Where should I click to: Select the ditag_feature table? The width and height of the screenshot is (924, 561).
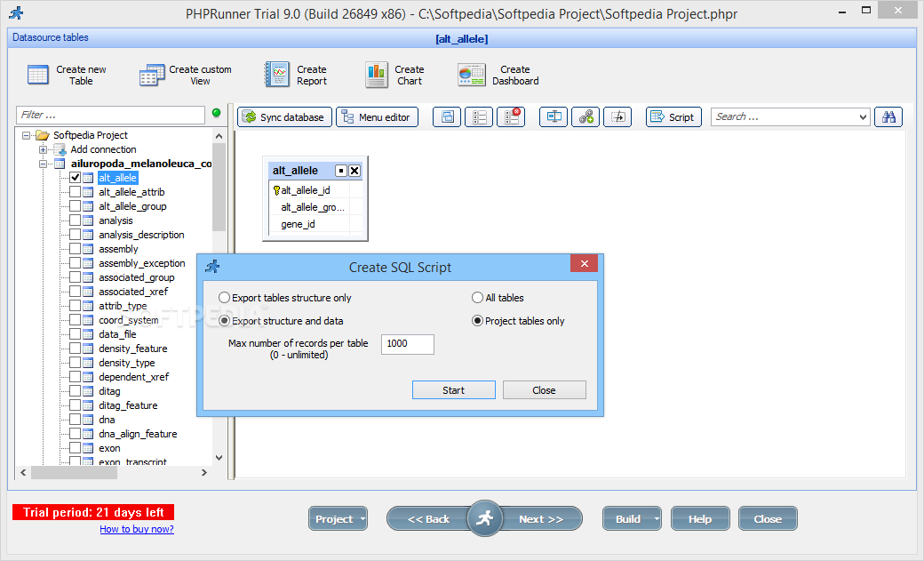[128, 405]
